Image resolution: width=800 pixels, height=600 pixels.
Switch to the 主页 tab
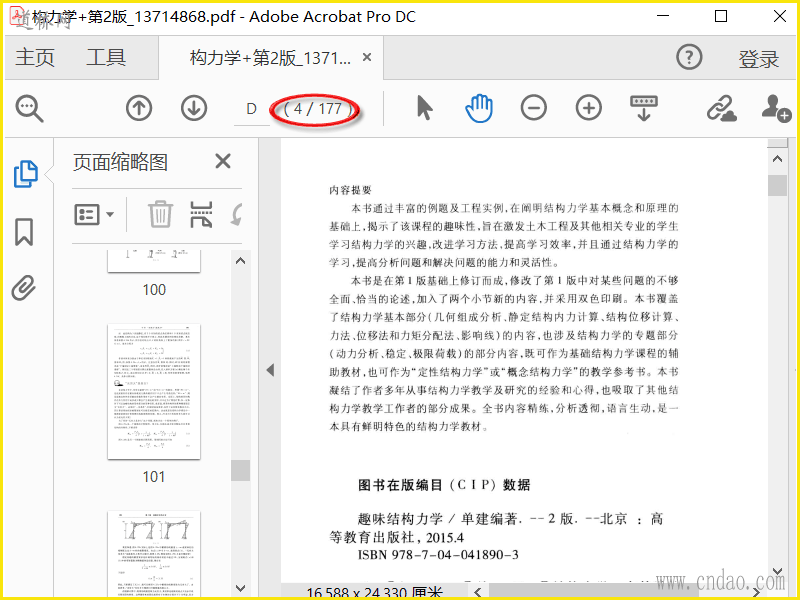(x=35, y=57)
